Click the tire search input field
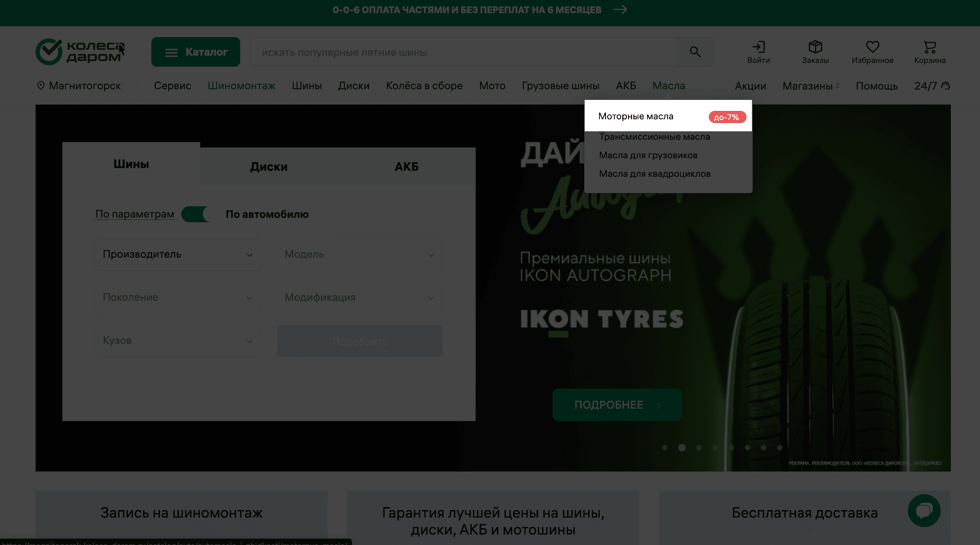The image size is (980, 545). 463,52
